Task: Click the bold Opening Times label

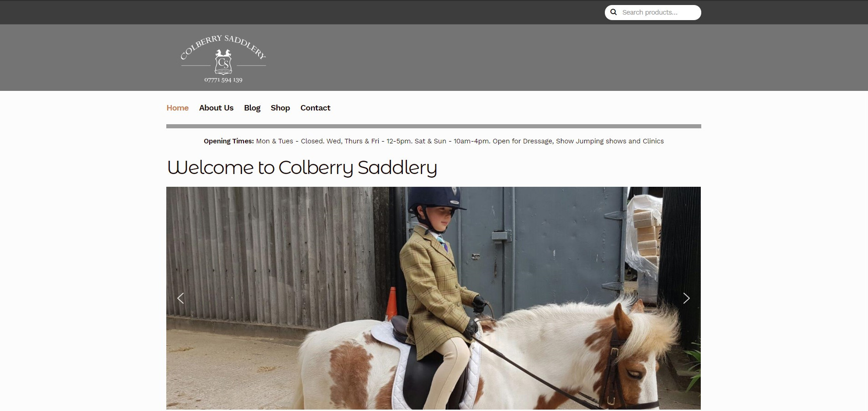Action: click(228, 141)
